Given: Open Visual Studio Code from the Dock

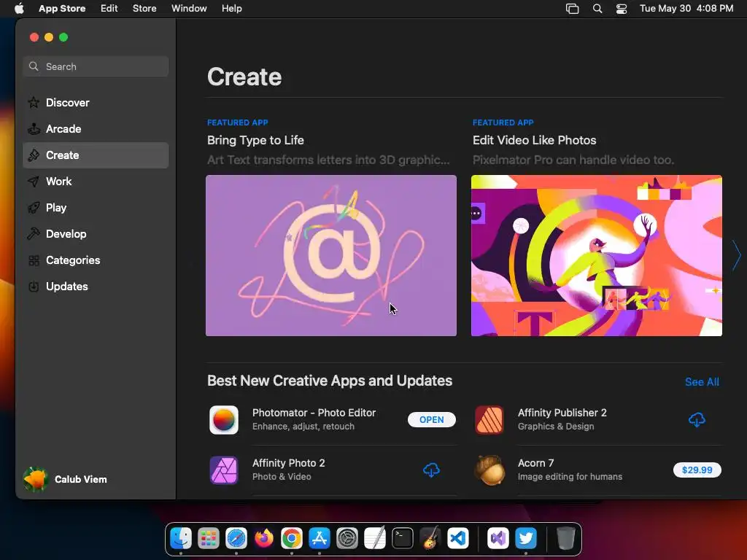Looking at the screenshot, I should pos(458,539).
